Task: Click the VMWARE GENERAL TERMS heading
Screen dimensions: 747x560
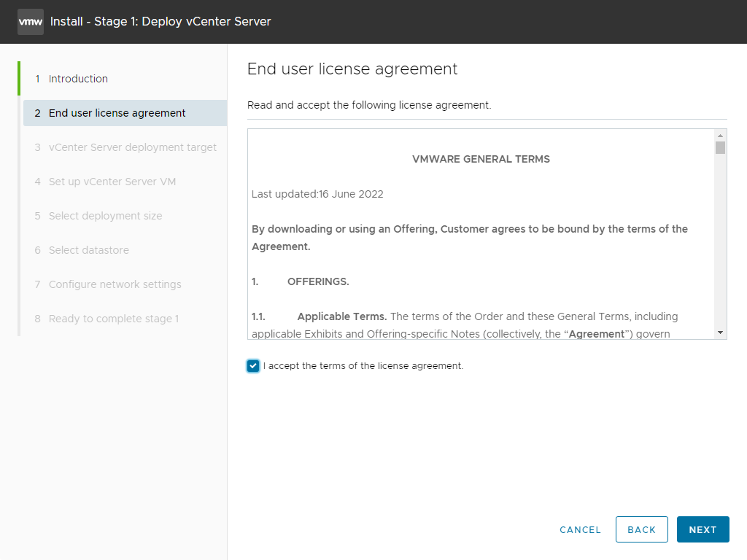Action: pyautogui.click(x=481, y=159)
